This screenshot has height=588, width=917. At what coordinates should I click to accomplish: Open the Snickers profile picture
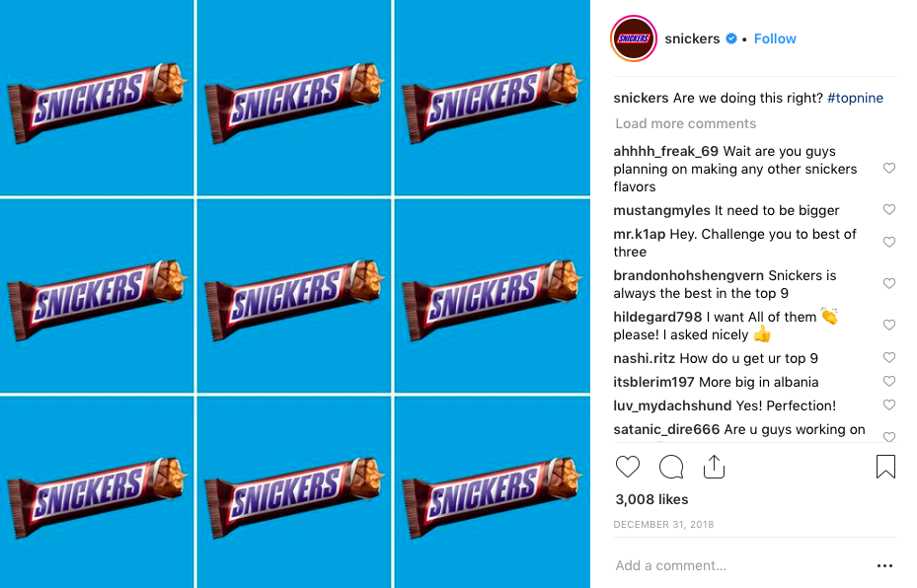pos(634,38)
